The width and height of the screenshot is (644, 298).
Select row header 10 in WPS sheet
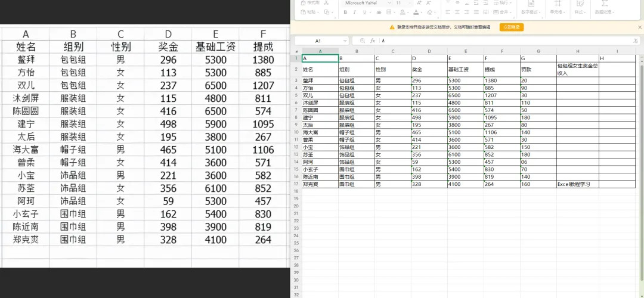(296, 132)
